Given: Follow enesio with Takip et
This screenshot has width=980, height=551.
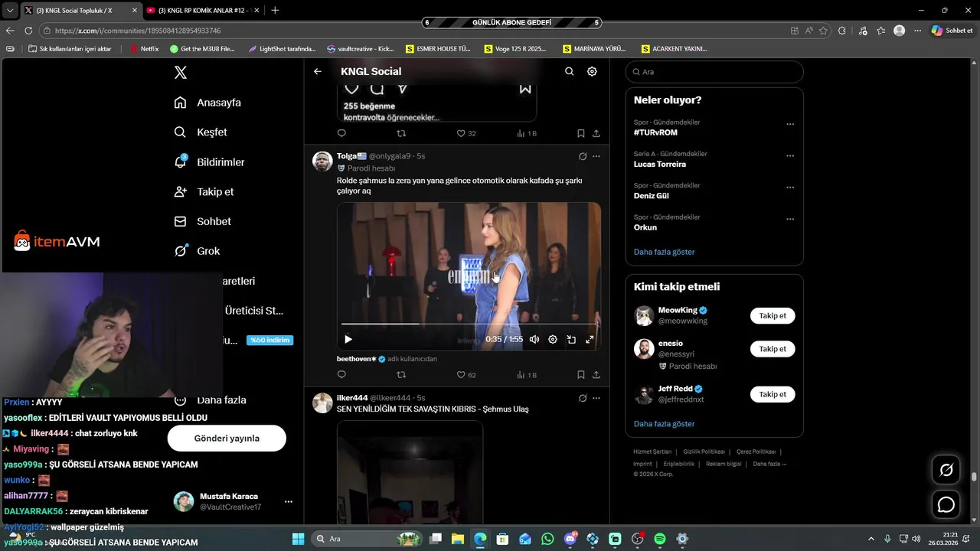Looking at the screenshot, I should (x=773, y=349).
